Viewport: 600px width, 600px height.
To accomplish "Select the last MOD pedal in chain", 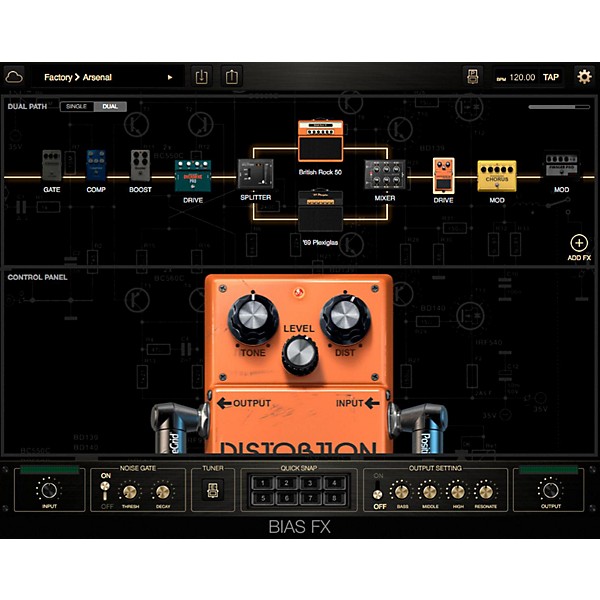I will tap(561, 165).
